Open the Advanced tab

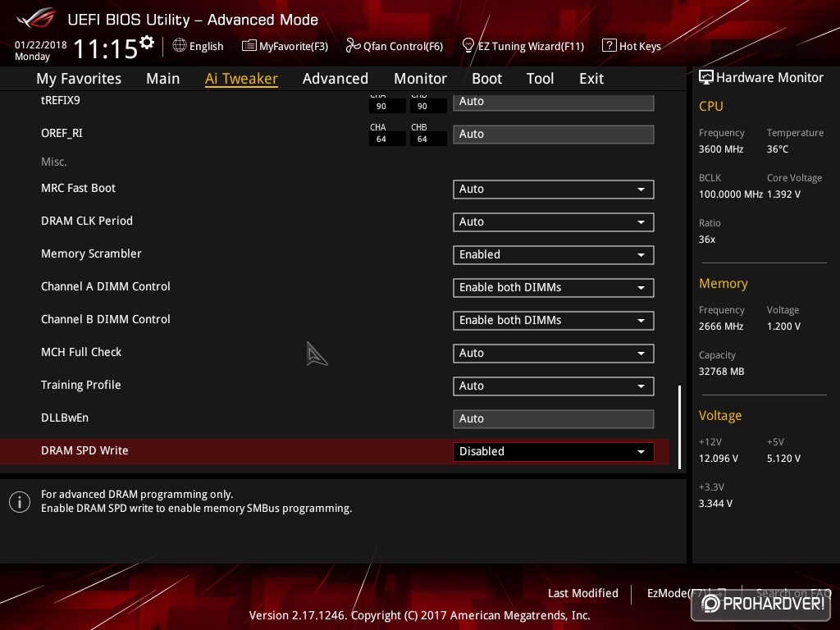[336, 79]
